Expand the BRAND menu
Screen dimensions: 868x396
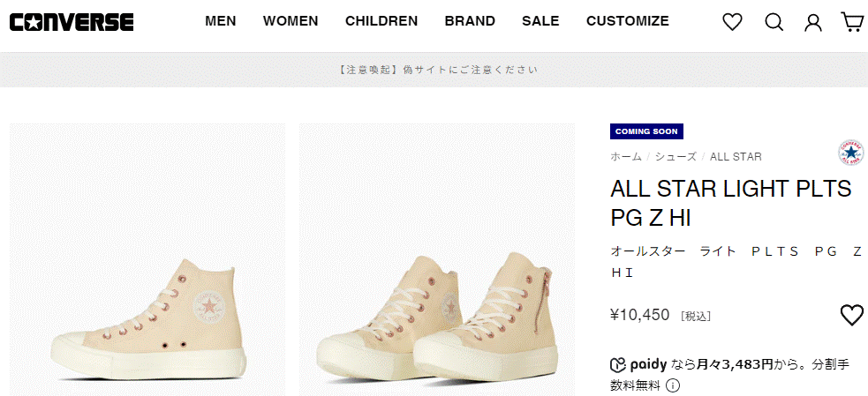pyautogui.click(x=470, y=21)
